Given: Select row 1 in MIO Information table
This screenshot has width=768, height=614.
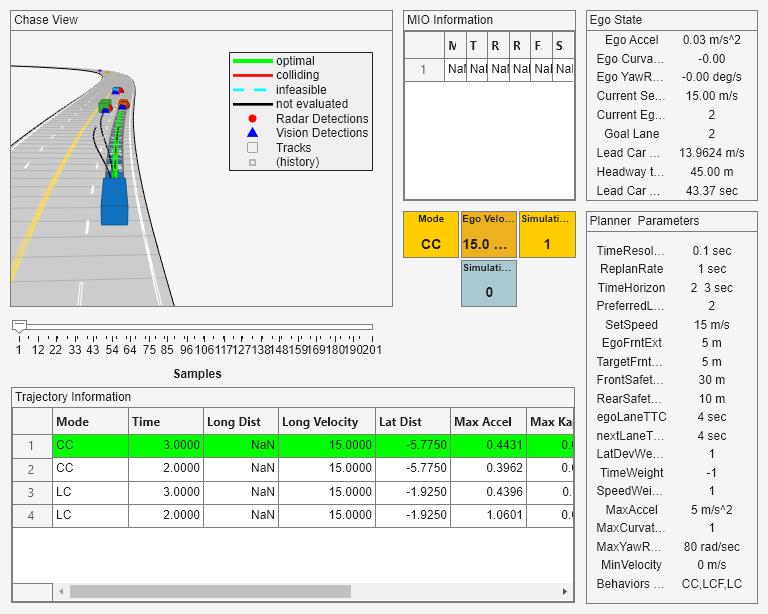Looking at the screenshot, I should coord(423,70).
